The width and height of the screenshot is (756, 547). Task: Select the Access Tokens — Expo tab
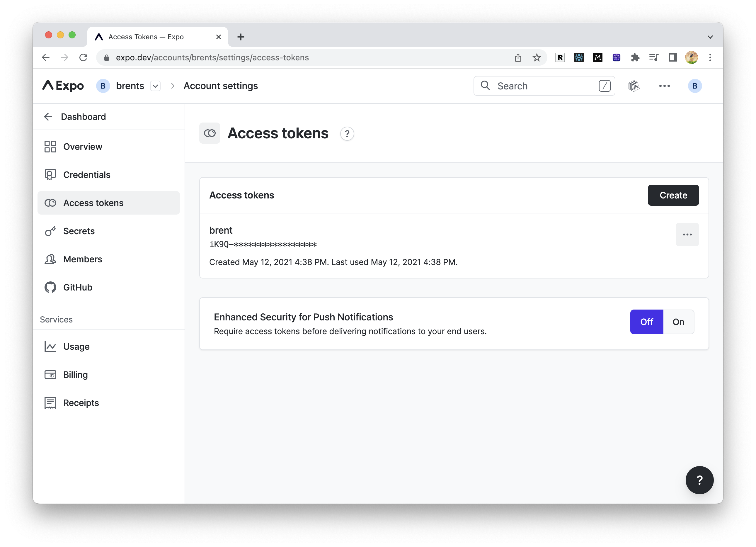pos(157,37)
